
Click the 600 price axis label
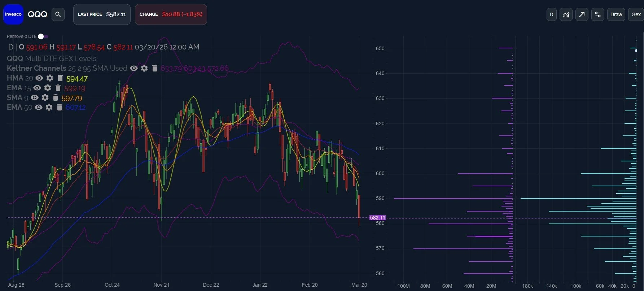click(x=380, y=173)
